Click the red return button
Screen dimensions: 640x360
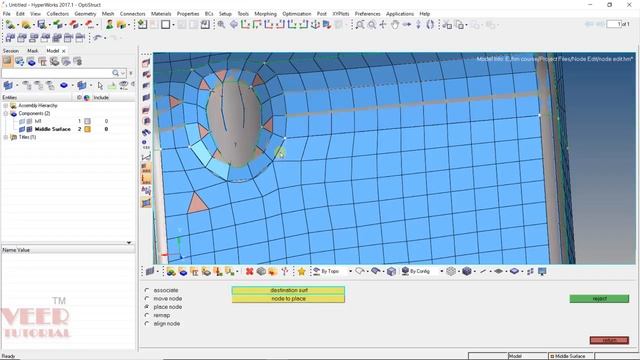click(x=609, y=340)
